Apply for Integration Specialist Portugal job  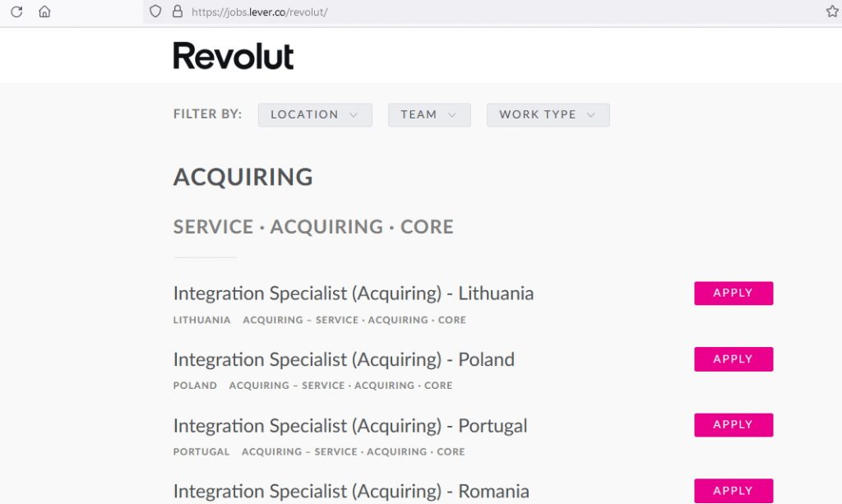click(733, 425)
